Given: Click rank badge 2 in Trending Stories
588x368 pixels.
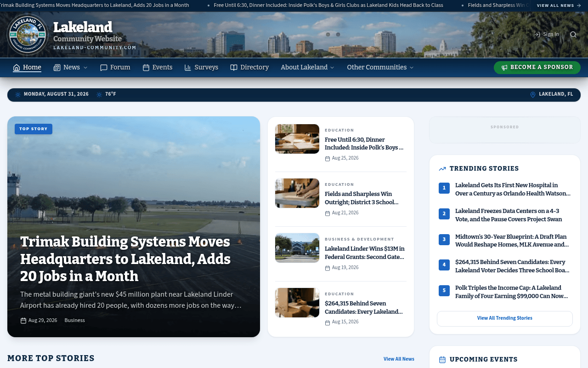Looking at the screenshot, I should [444, 213].
